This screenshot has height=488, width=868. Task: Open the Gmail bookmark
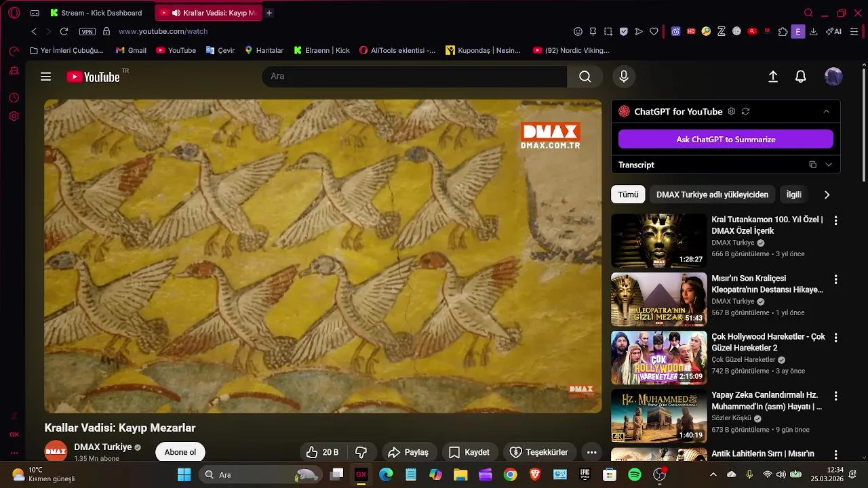point(131,50)
